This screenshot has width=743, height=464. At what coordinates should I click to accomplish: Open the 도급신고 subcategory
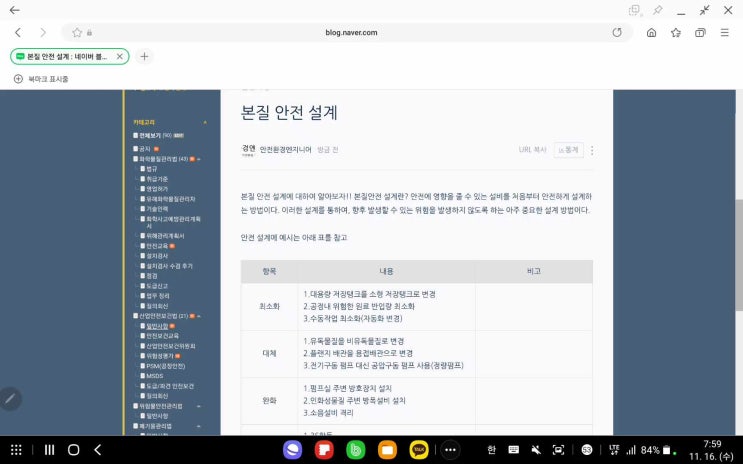coord(156,286)
